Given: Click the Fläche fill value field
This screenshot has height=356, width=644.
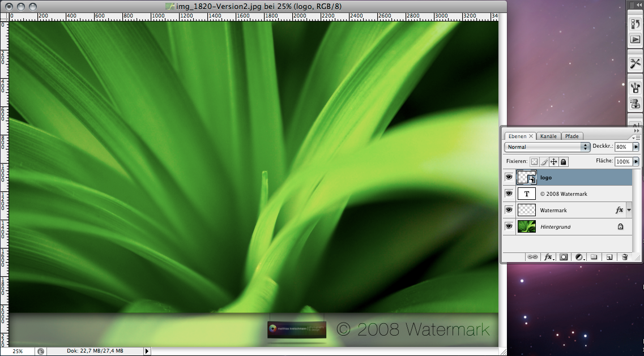Looking at the screenshot, I should tap(624, 161).
